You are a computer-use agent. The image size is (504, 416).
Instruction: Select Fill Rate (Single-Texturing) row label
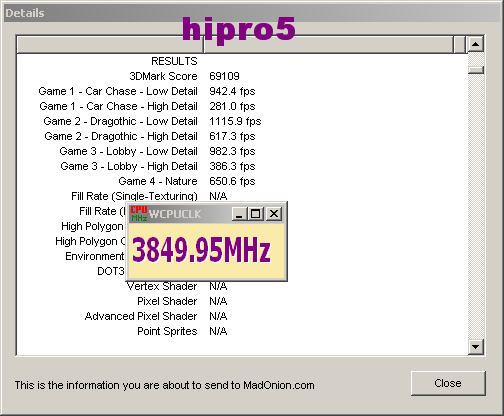[134, 196]
